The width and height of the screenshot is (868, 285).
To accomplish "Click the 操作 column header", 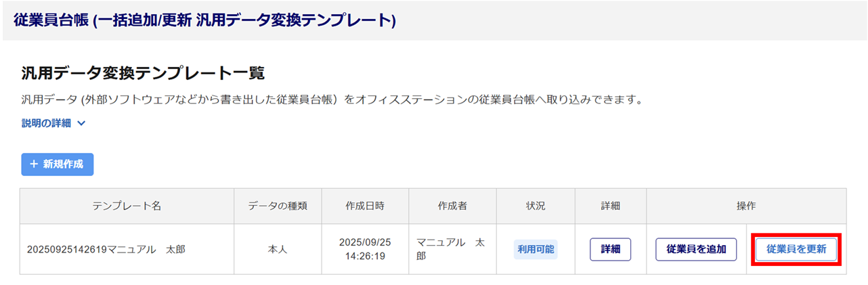I will (x=746, y=206).
